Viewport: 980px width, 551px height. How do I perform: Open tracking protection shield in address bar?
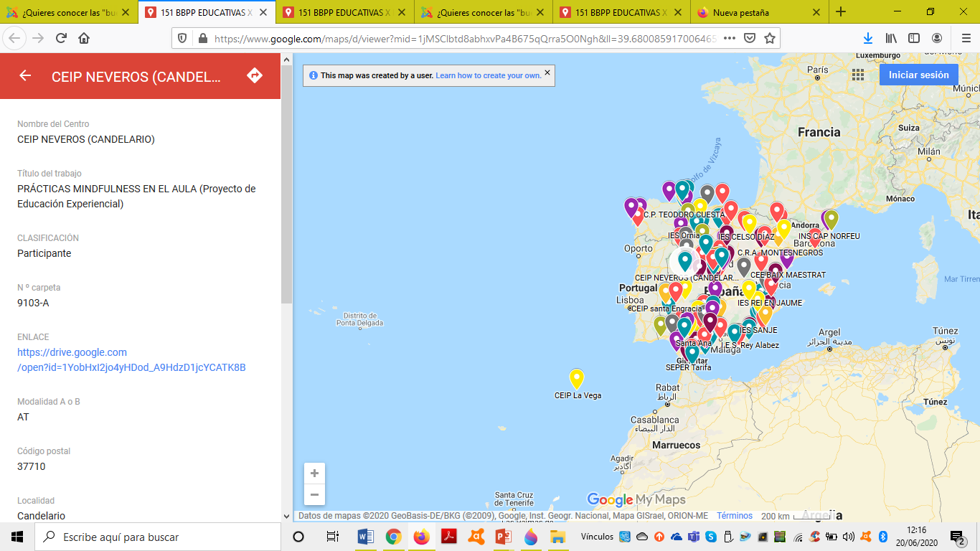182,39
